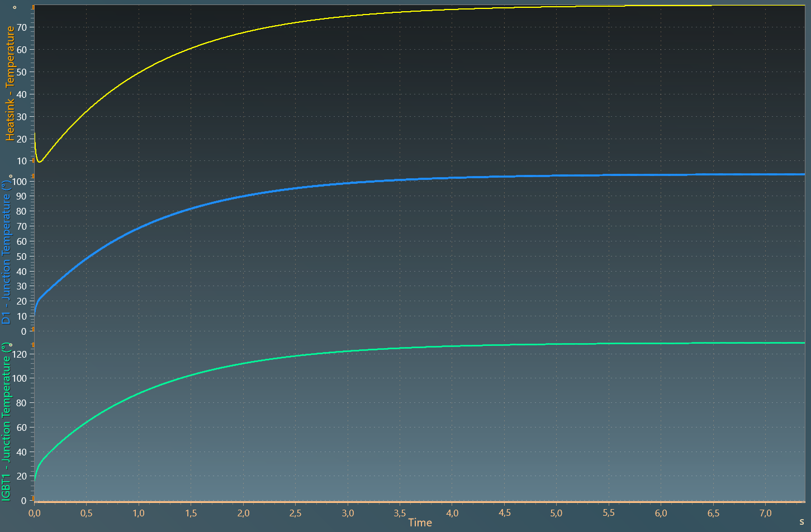This screenshot has height=532, width=811.
Task: Click the 120 tick on IGBT1 axis
Action: pyautogui.click(x=20, y=354)
